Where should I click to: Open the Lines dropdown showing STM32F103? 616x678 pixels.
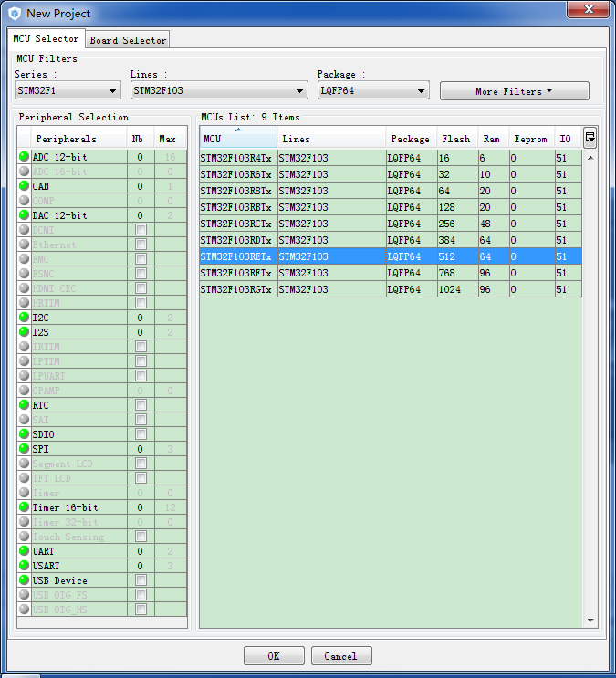coord(219,91)
